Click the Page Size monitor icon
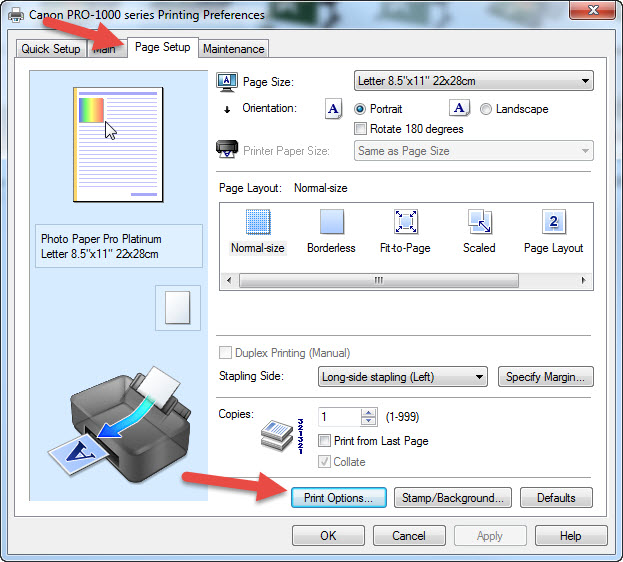Image resolution: width=623 pixels, height=562 pixels. (x=227, y=82)
